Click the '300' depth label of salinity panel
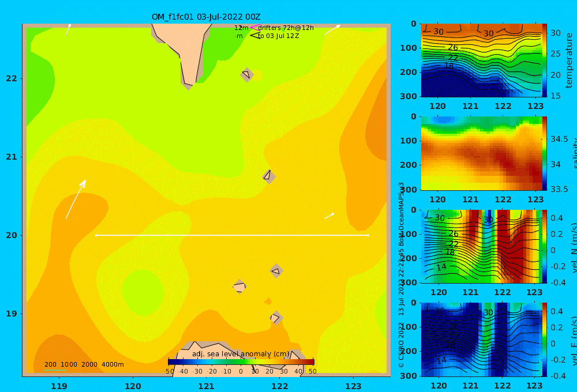This screenshot has height=392, width=577. [x=409, y=190]
